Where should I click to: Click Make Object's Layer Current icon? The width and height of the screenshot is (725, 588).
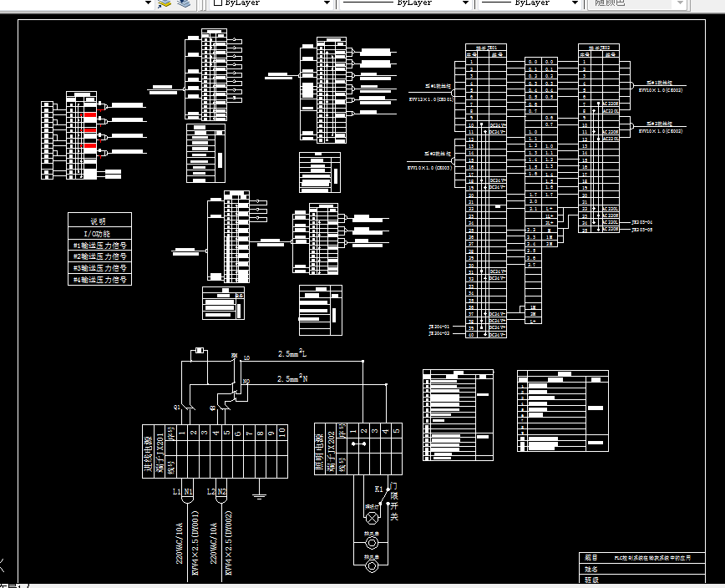(x=165, y=3)
